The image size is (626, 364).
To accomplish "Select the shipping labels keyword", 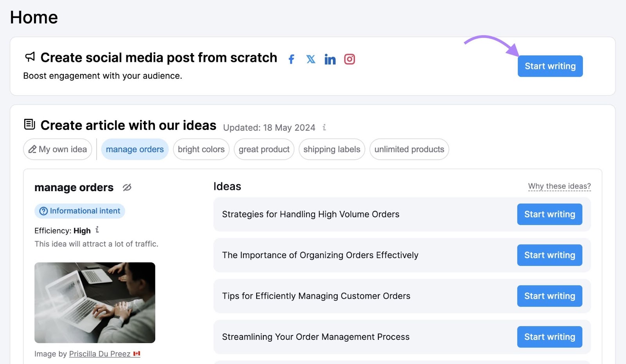I will (x=331, y=149).
